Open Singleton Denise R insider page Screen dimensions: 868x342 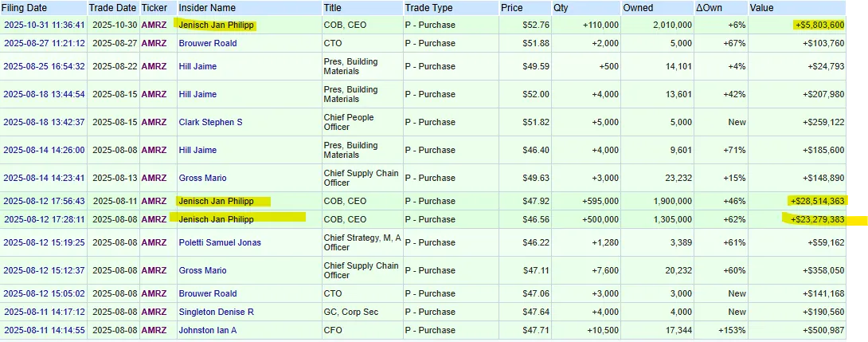217,312
